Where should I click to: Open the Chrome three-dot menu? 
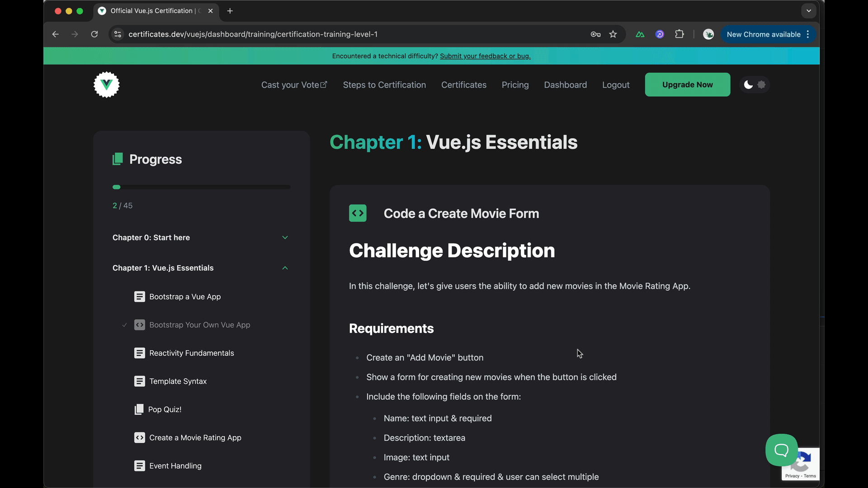pyautogui.click(x=808, y=34)
